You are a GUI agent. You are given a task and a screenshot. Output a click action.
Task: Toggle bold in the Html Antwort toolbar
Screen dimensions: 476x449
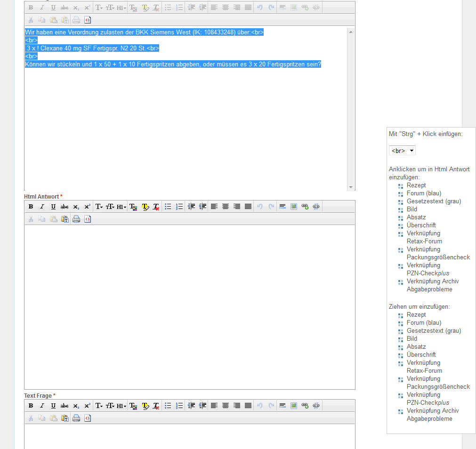tap(31, 207)
